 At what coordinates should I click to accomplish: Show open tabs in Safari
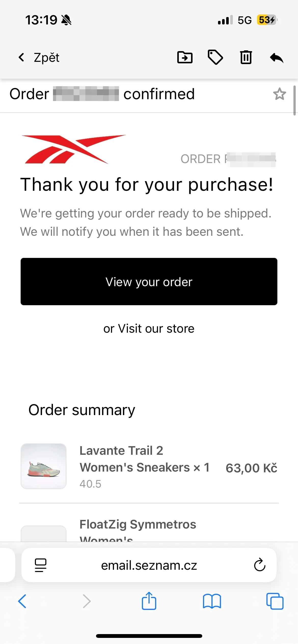pos(275,601)
